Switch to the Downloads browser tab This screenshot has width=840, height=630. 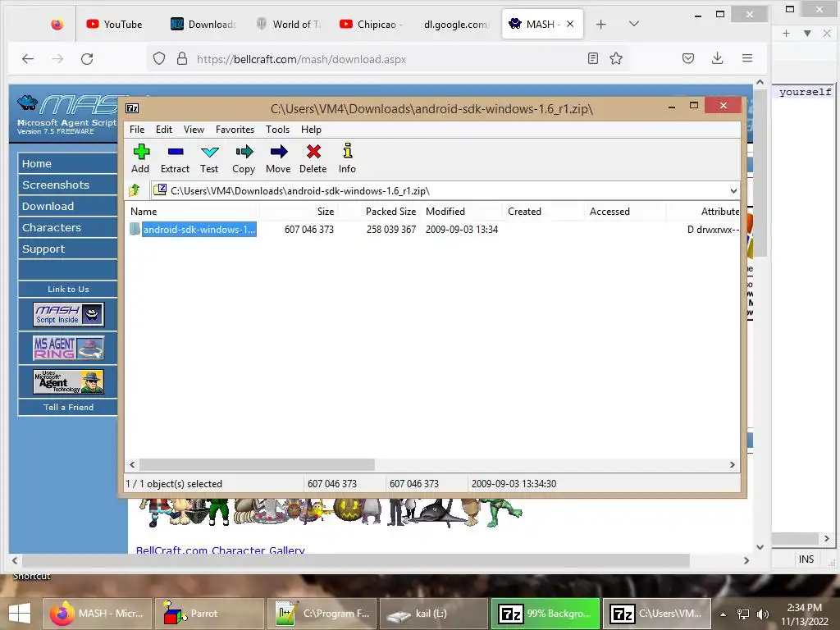(x=203, y=24)
